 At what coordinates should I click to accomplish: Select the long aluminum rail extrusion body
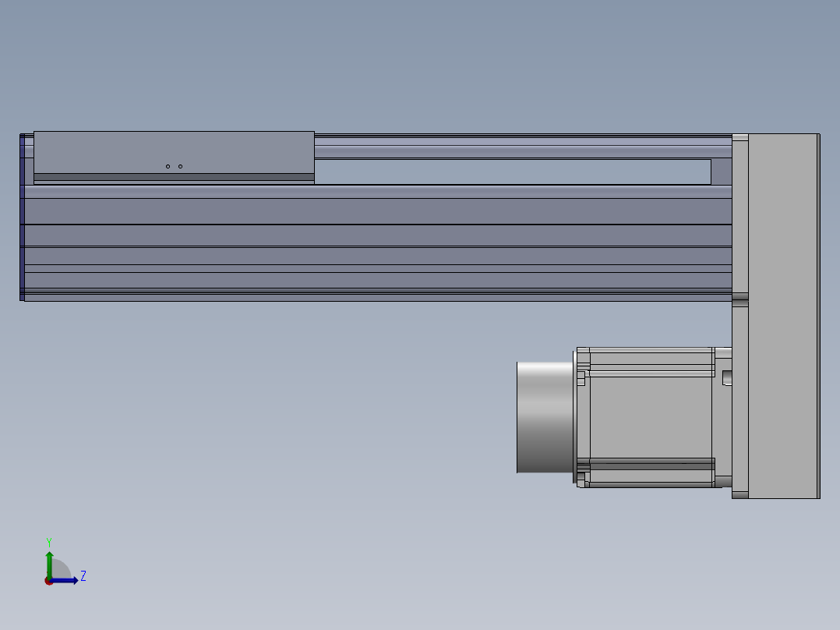click(x=378, y=243)
